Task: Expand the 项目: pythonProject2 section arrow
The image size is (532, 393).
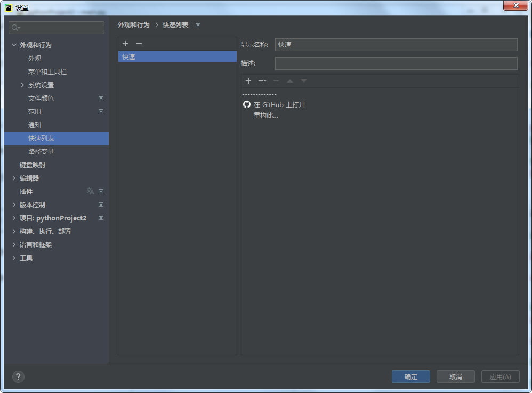Action: pyautogui.click(x=14, y=218)
